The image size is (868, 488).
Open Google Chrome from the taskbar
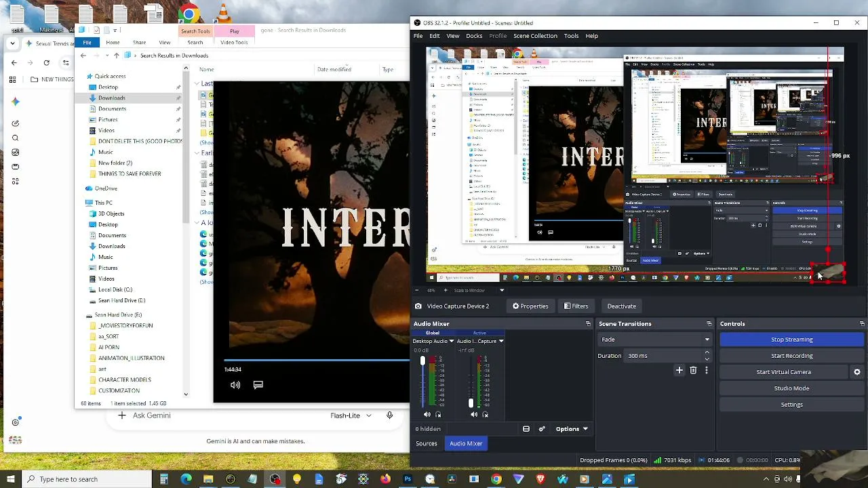[x=496, y=479]
